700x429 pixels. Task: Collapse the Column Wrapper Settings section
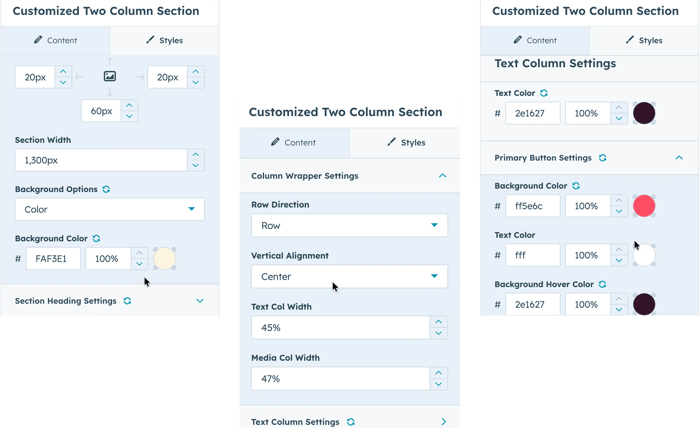(x=443, y=176)
